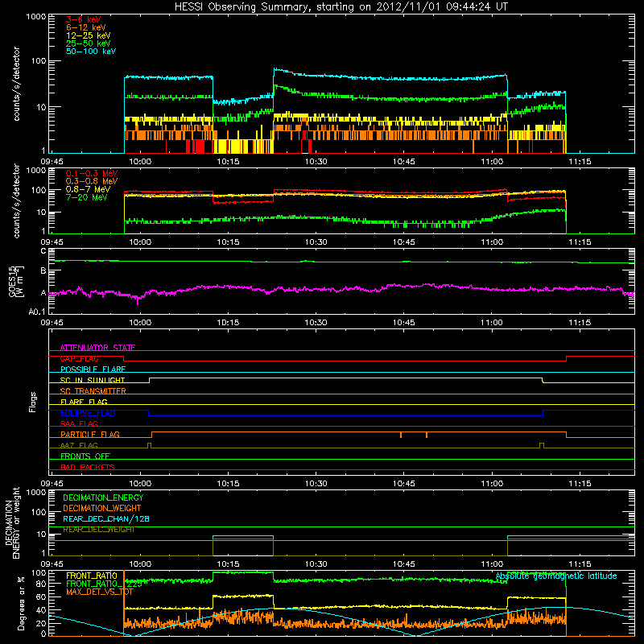Select the BAD_PACKETS flag label
This screenshot has height=644, width=644.
click(x=88, y=467)
